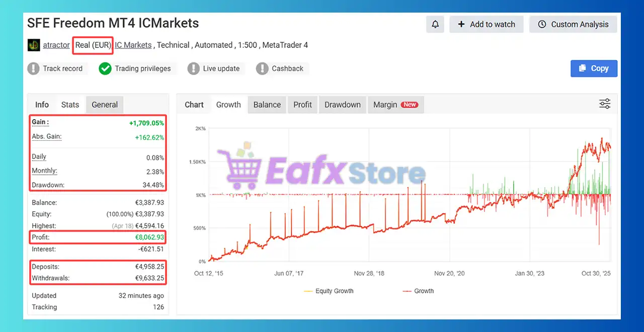Viewport: 644px width, 332px height.
Task: Show the Balance chart tab
Action: click(x=267, y=105)
